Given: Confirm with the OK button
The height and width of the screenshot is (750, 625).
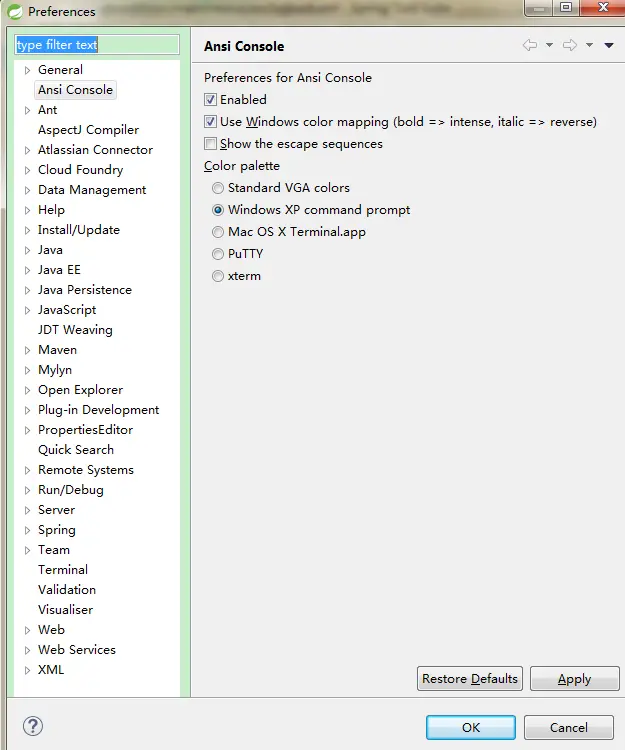Looking at the screenshot, I should coord(471,728).
